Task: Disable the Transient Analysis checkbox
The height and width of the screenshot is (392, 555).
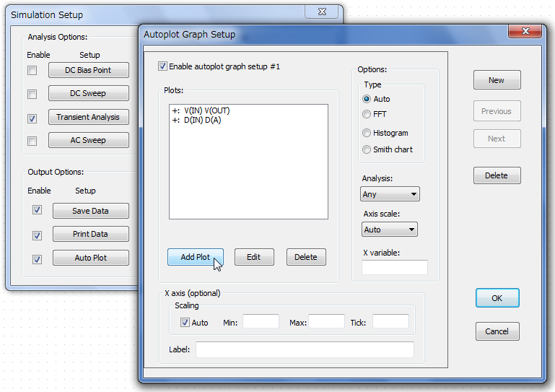Action: (32, 118)
